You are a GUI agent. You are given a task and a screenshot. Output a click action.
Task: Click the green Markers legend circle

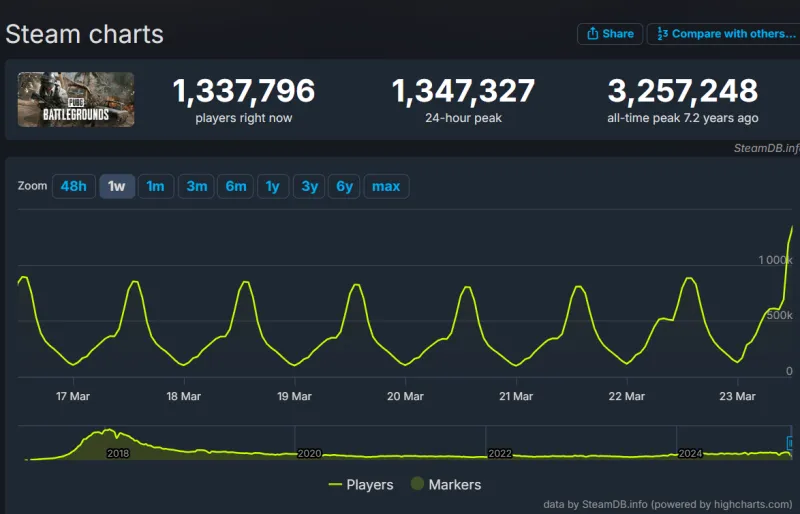[417, 483]
